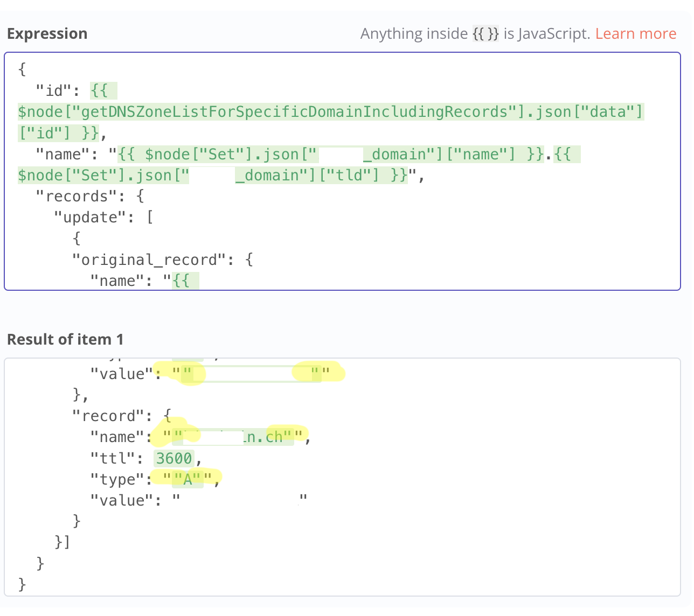The height and width of the screenshot is (616, 694).
Task: Click the result name ending in .ch
Action: point(237,437)
